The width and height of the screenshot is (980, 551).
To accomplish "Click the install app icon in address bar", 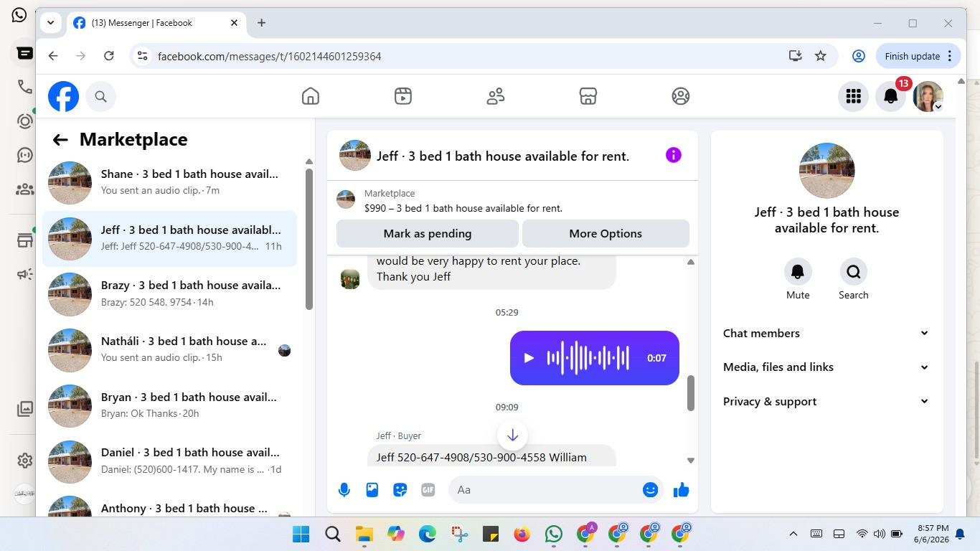I will pos(795,56).
